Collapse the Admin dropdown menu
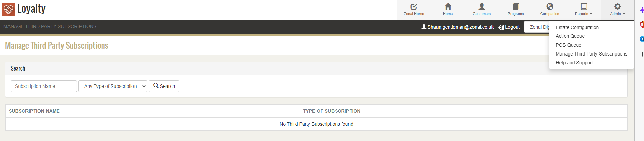Image resolution: width=644 pixels, height=141 pixels. [x=618, y=10]
